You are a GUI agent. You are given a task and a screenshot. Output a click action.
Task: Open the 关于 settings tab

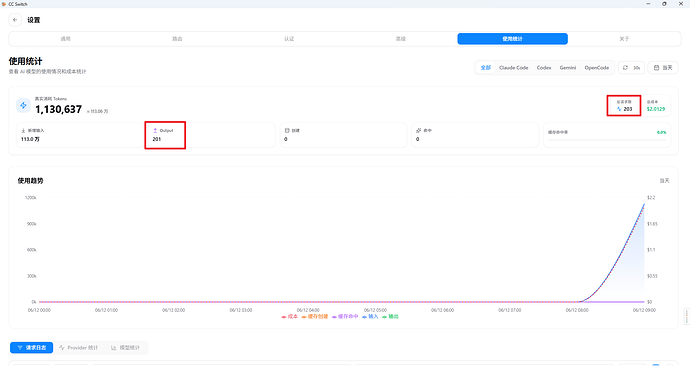coord(624,39)
